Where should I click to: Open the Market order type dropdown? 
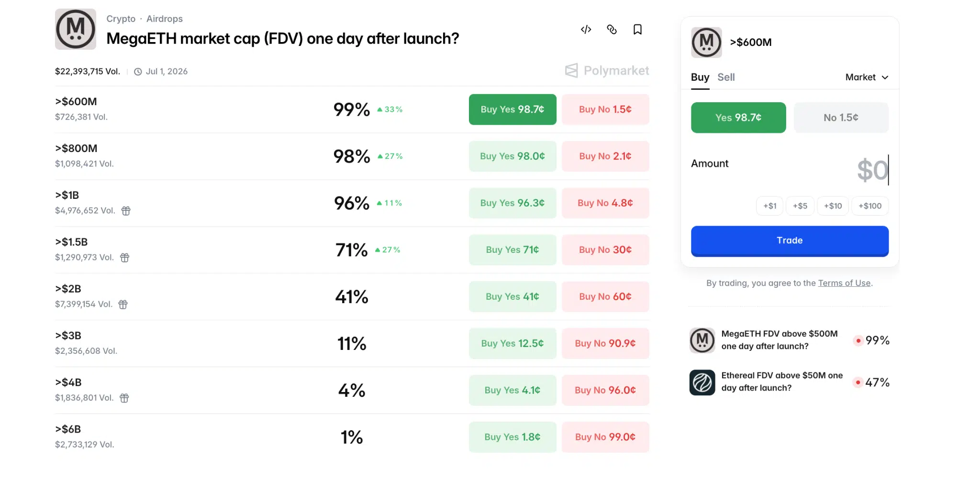[x=867, y=77]
